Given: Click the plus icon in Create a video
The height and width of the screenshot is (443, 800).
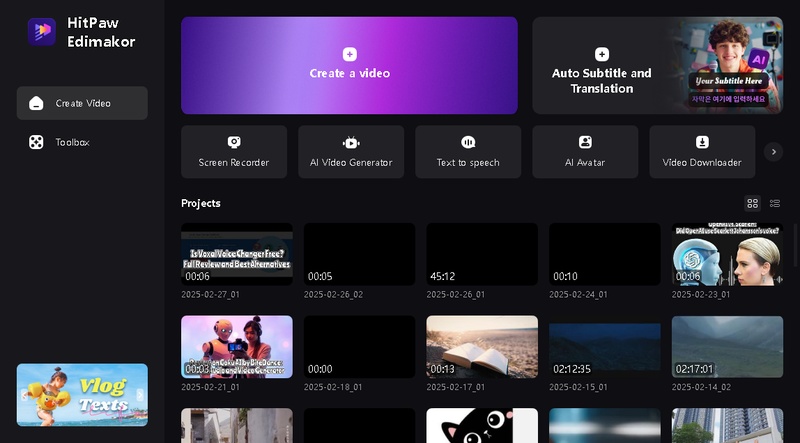Looking at the screenshot, I should pyautogui.click(x=349, y=55).
